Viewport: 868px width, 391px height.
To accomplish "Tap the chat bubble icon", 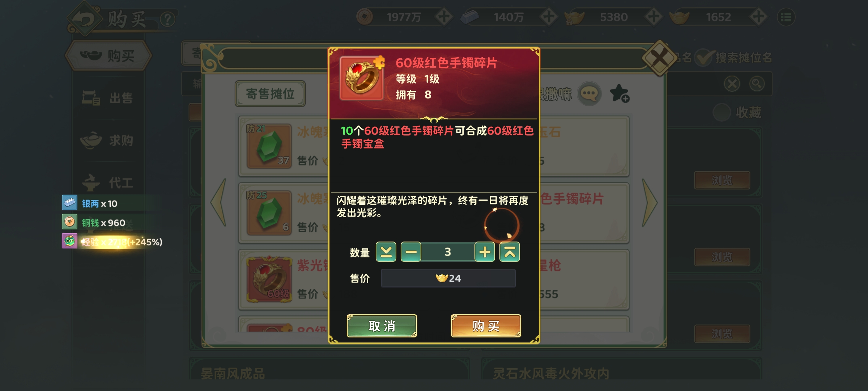I will tap(589, 94).
